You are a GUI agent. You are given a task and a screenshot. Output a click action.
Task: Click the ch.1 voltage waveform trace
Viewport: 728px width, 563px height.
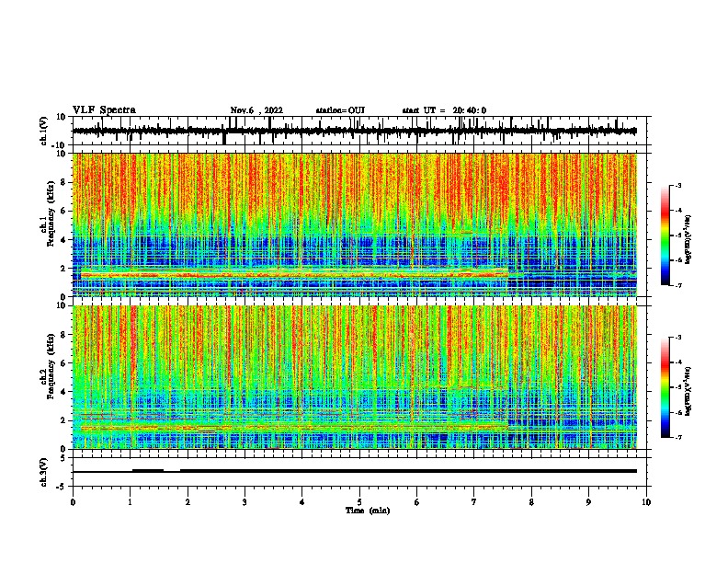355,131
